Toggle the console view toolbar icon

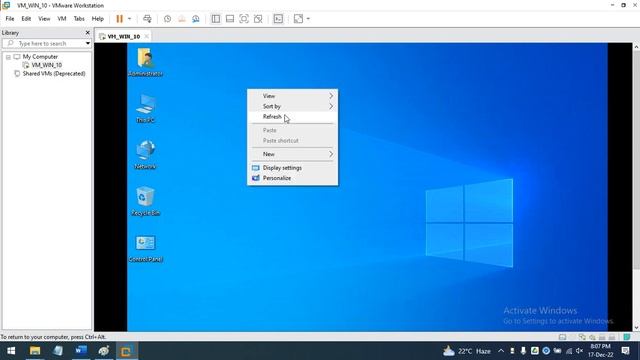point(278,19)
